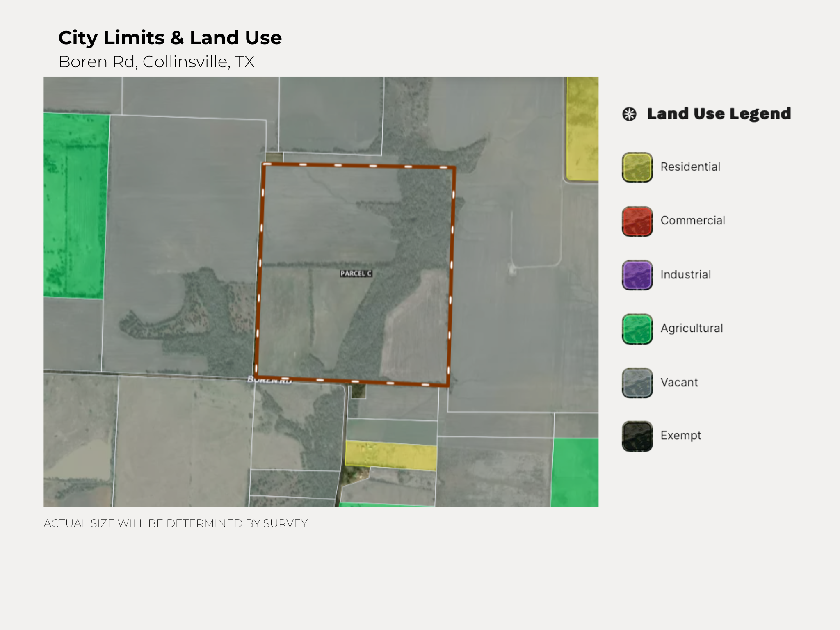
Task: Click the Vacant gray legend swatch
Action: pyautogui.click(x=637, y=383)
